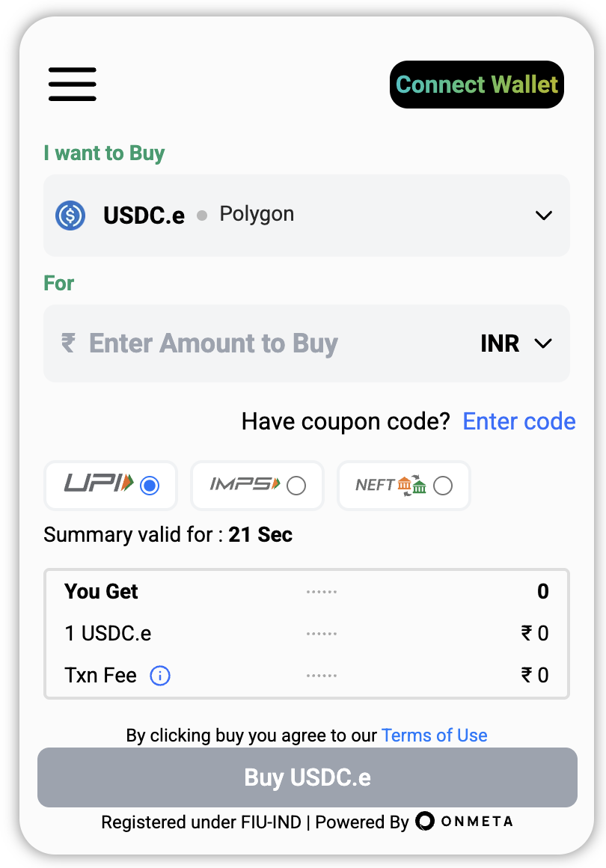This screenshot has width=606, height=868.
Task: Click the chevron beside INR
Action: tap(543, 343)
